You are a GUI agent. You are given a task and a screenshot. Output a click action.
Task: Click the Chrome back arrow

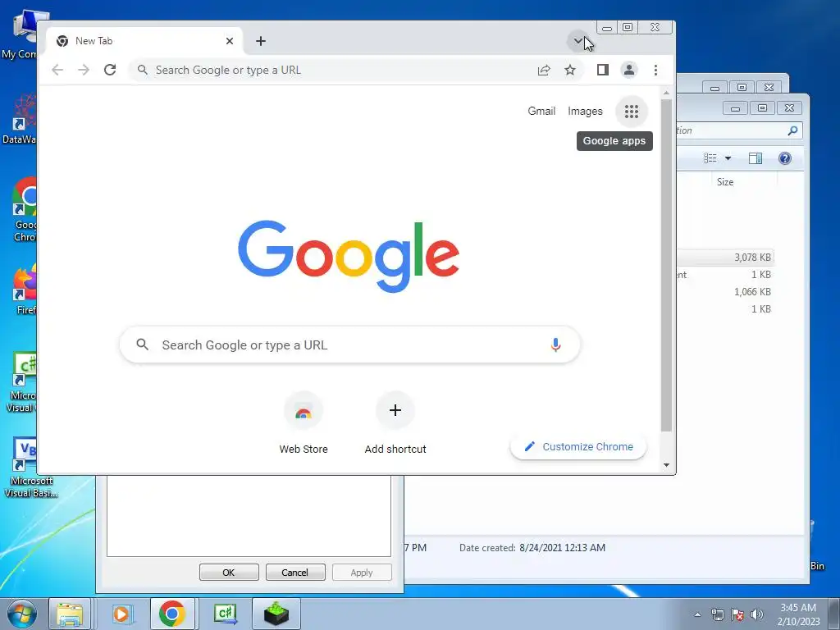click(57, 70)
